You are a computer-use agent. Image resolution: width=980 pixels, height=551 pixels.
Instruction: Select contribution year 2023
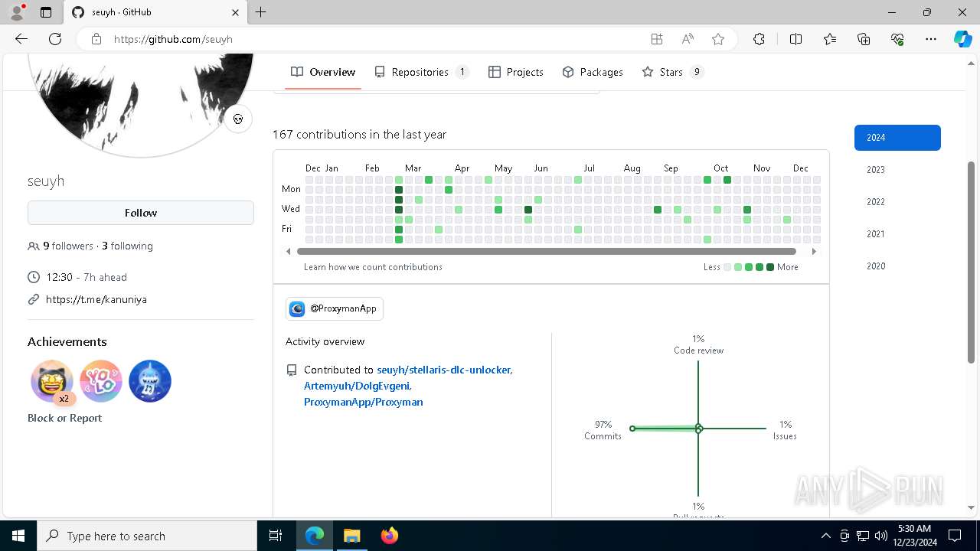point(897,170)
